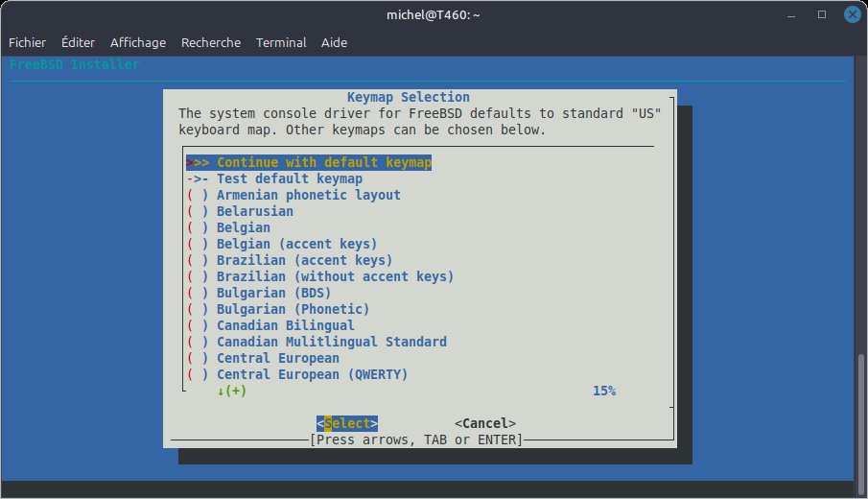Image resolution: width=868 pixels, height=499 pixels.
Task: Open the Terminal menu
Action: (x=282, y=42)
